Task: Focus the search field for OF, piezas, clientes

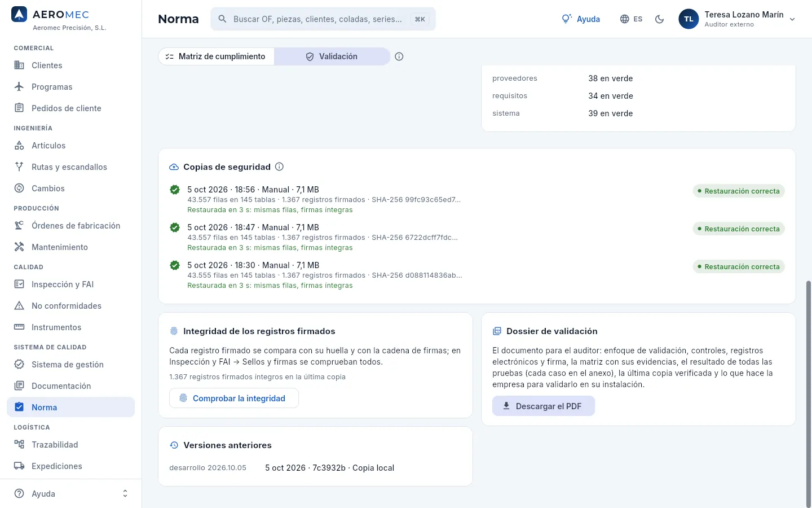Action: point(323,19)
